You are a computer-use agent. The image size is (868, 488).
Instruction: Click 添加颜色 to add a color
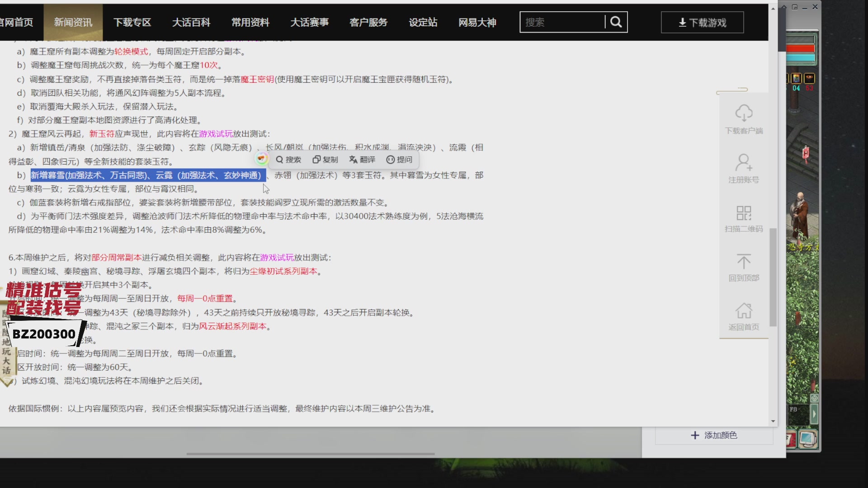[x=714, y=435]
